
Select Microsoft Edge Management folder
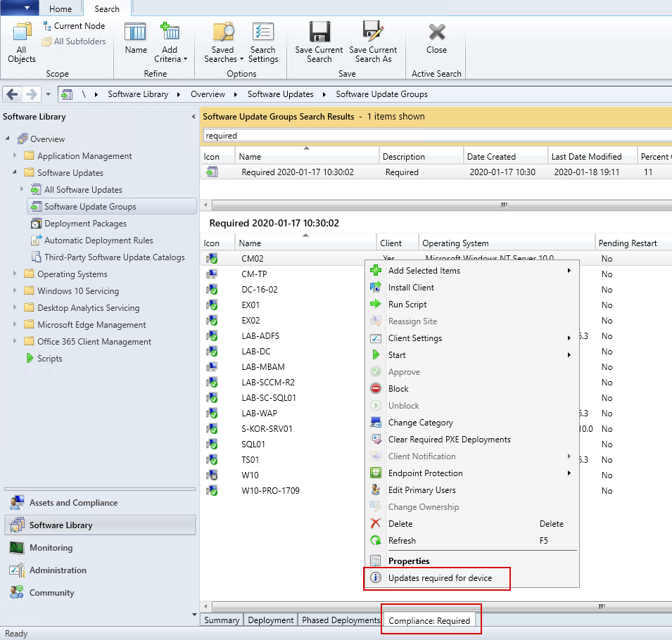pos(85,325)
